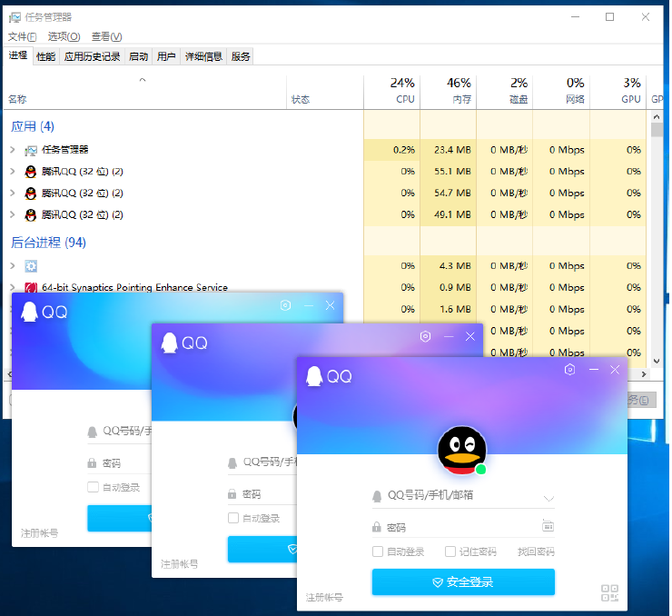This screenshot has height=616, width=672.
Task: Click second 腾讯QQ process penguin icon
Action: [31, 194]
